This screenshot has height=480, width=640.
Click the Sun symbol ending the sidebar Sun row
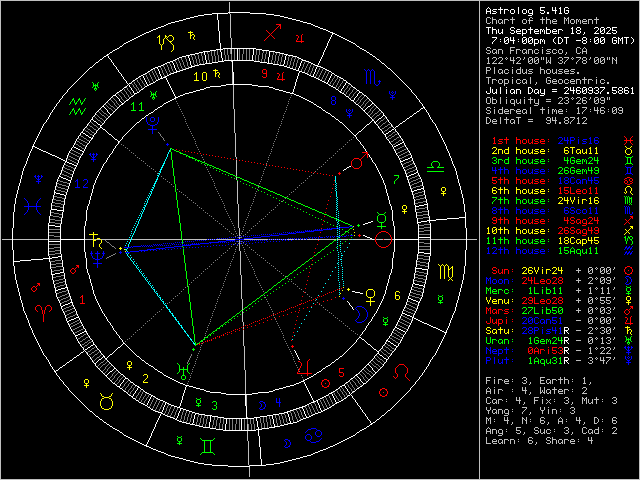coord(629,271)
